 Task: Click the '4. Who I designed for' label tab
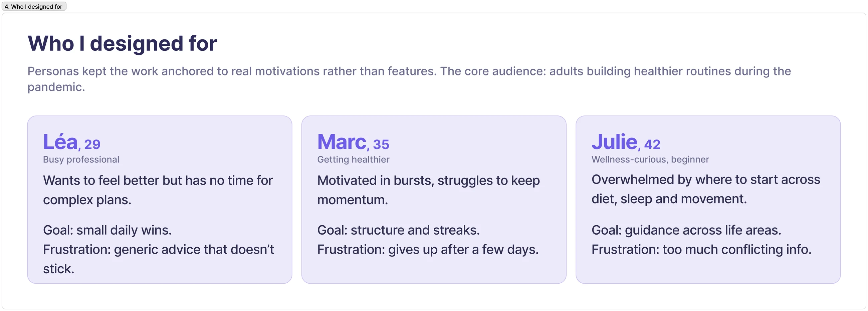34,6
